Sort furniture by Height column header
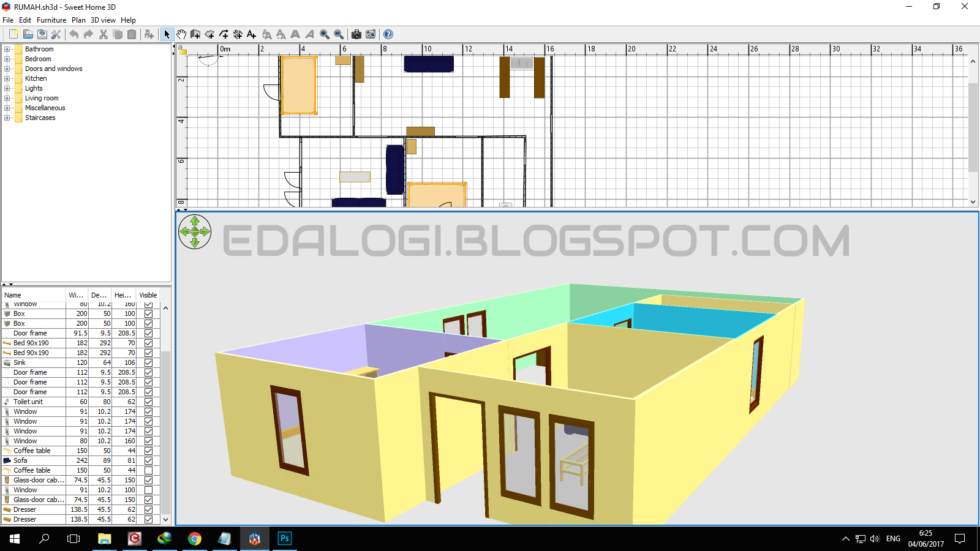Screen dimensions: 980x551 click(x=123, y=295)
